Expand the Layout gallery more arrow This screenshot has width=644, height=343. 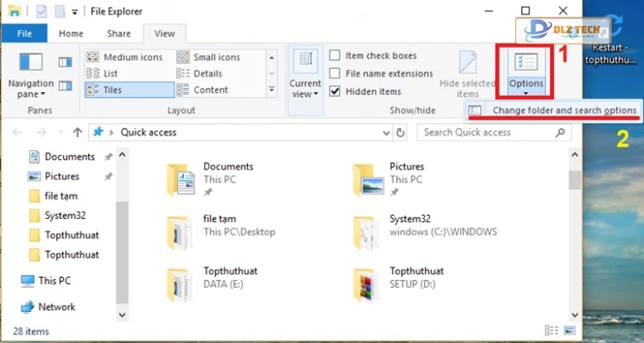271,90
